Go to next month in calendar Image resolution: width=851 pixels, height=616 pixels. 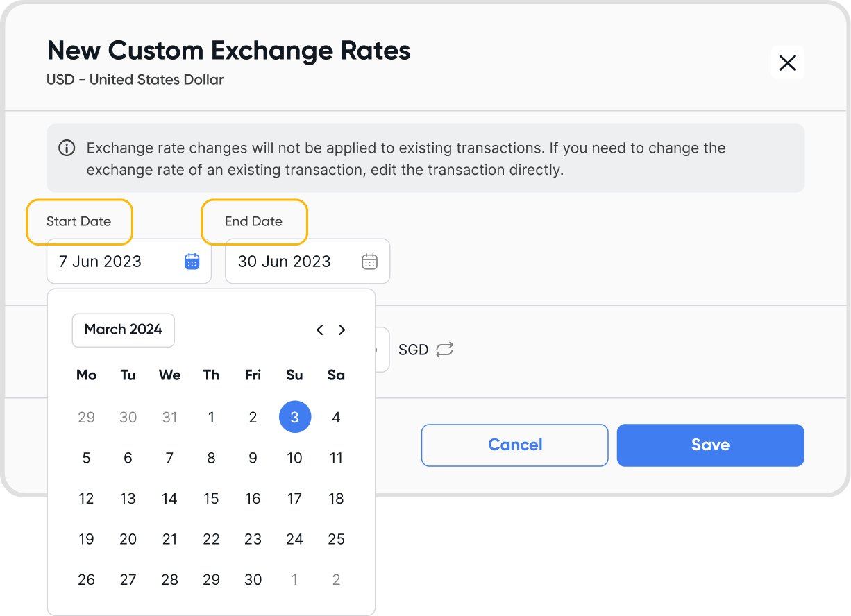click(342, 330)
